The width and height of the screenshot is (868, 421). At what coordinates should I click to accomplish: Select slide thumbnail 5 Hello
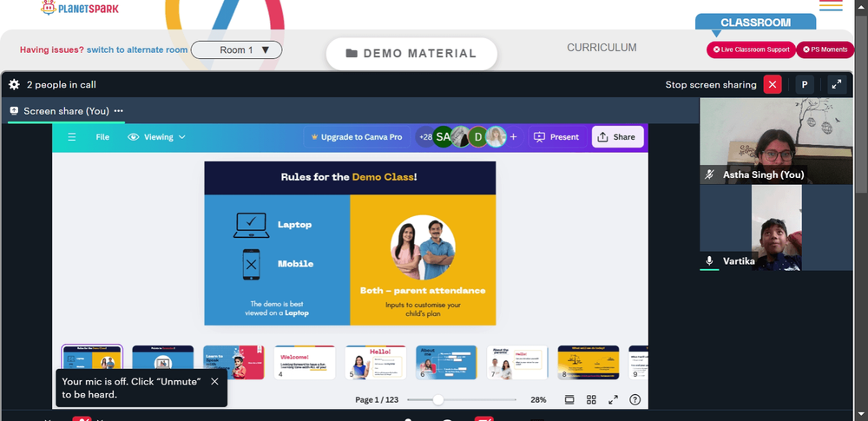[375, 362]
